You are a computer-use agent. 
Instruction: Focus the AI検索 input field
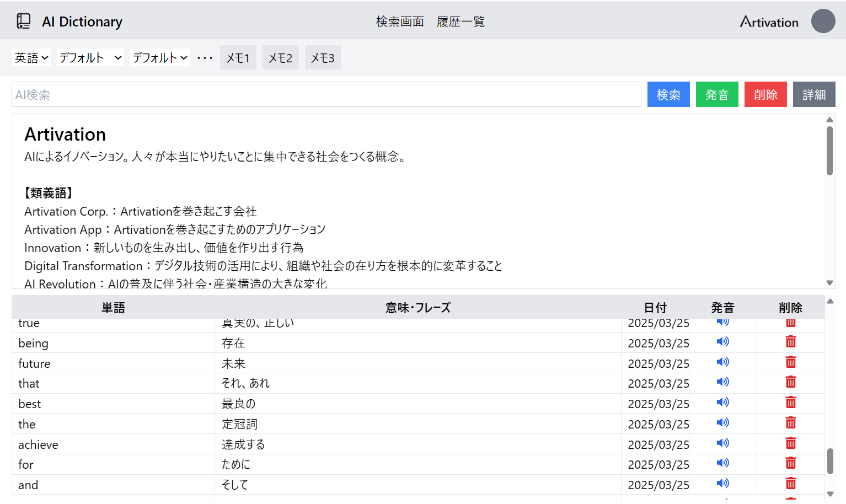coord(326,94)
